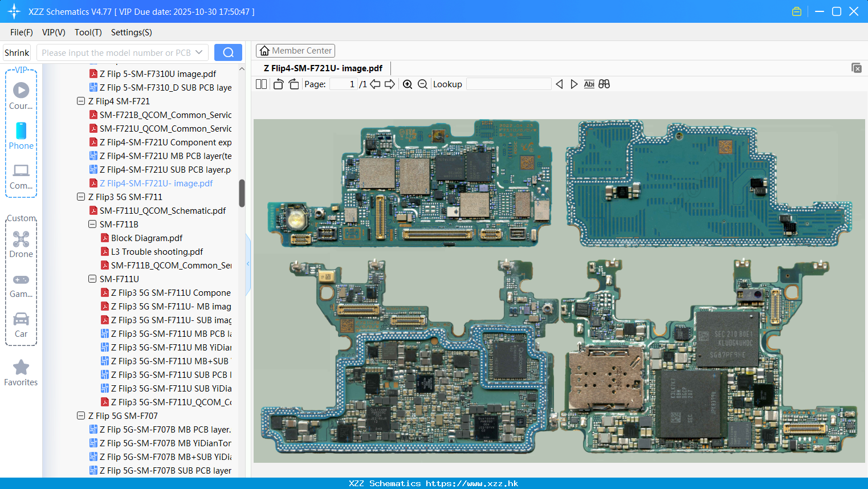Open Block Diagram.pdf in the tree
This screenshot has height=489, width=868.
coord(146,238)
